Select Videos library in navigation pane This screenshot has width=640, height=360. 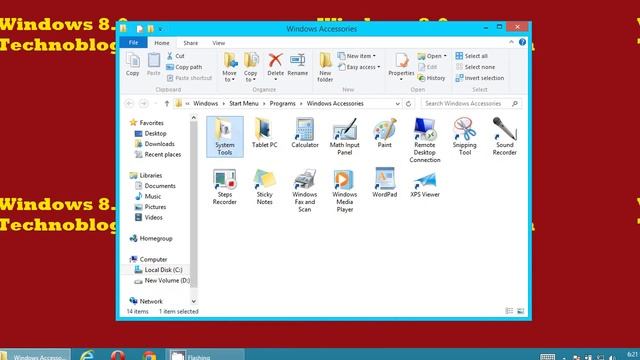point(149,218)
